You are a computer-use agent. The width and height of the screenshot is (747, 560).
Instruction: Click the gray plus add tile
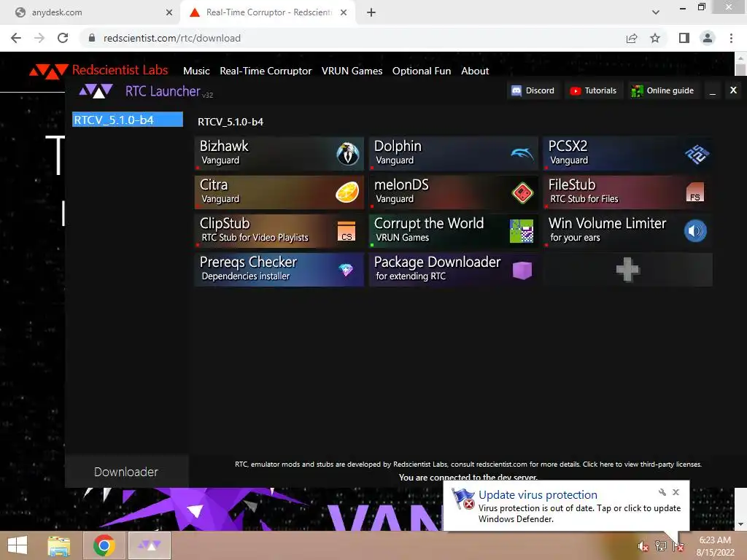628,270
